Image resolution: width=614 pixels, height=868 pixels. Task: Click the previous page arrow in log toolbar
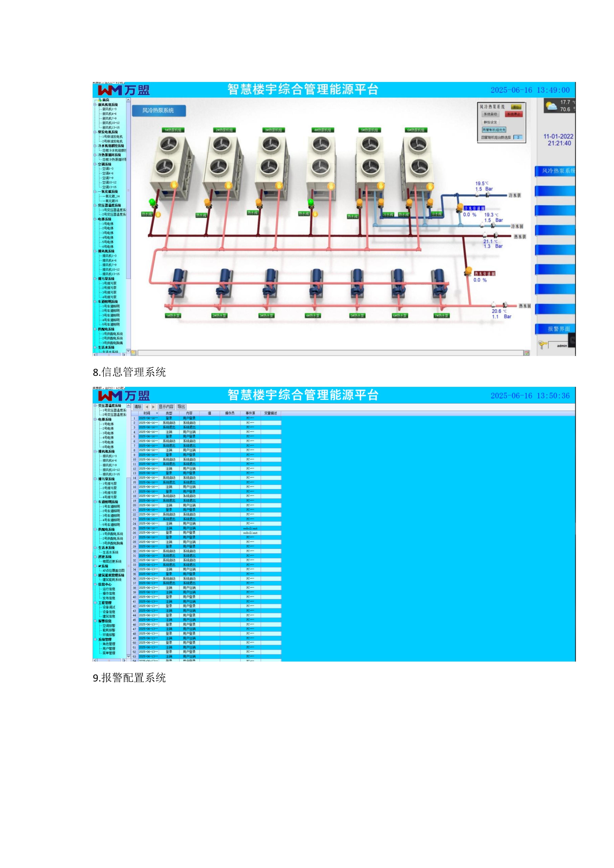coord(147,407)
